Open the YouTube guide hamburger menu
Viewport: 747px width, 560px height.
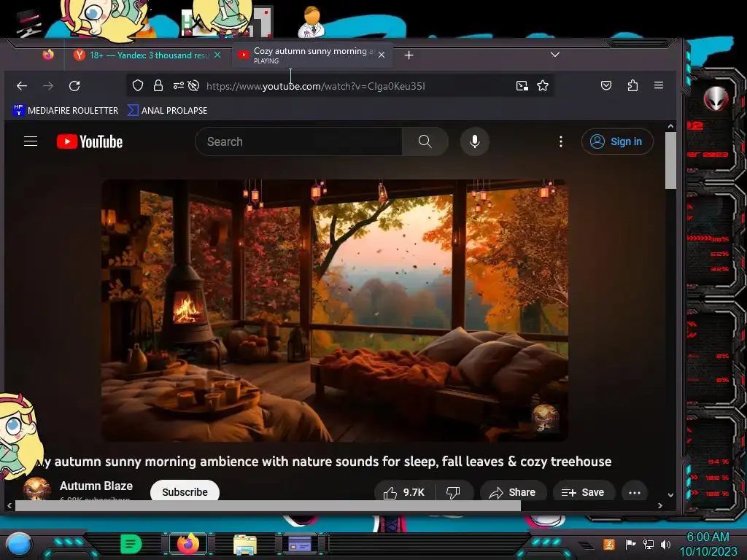(31, 141)
